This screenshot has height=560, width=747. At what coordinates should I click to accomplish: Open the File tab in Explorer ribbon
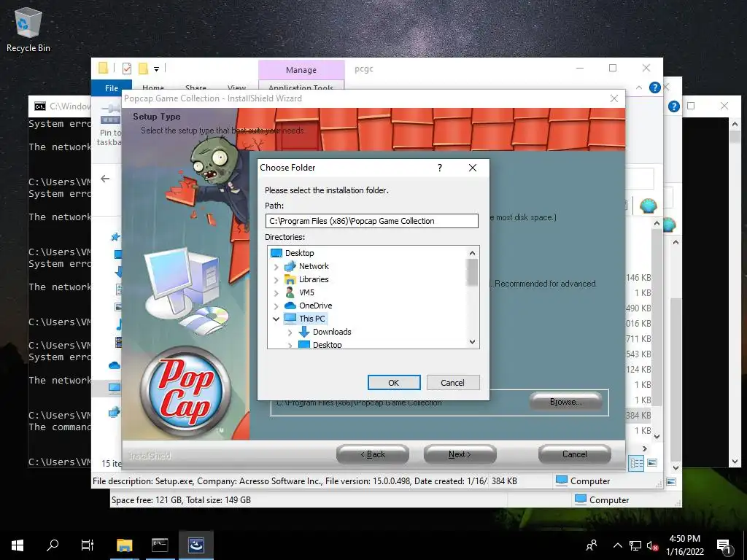pos(112,88)
